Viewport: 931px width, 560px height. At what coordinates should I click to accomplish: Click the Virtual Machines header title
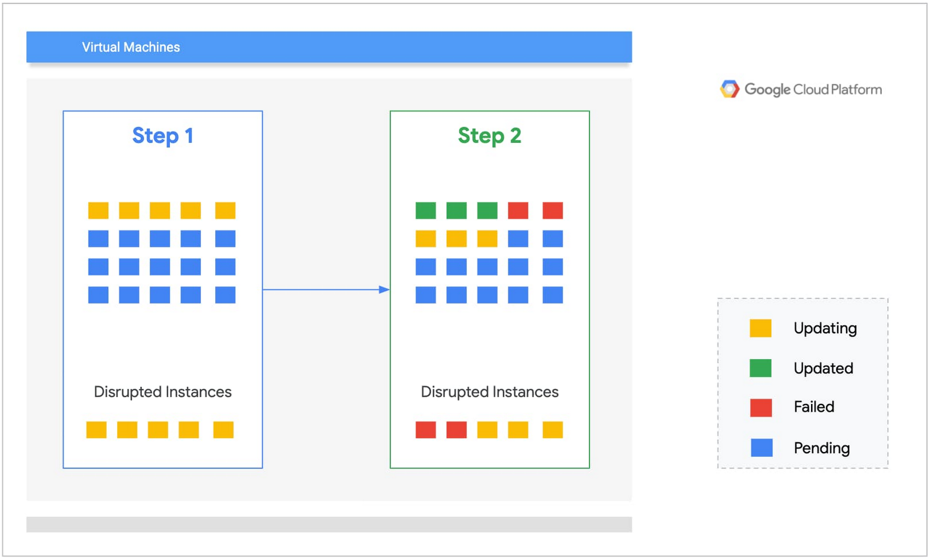[131, 47]
